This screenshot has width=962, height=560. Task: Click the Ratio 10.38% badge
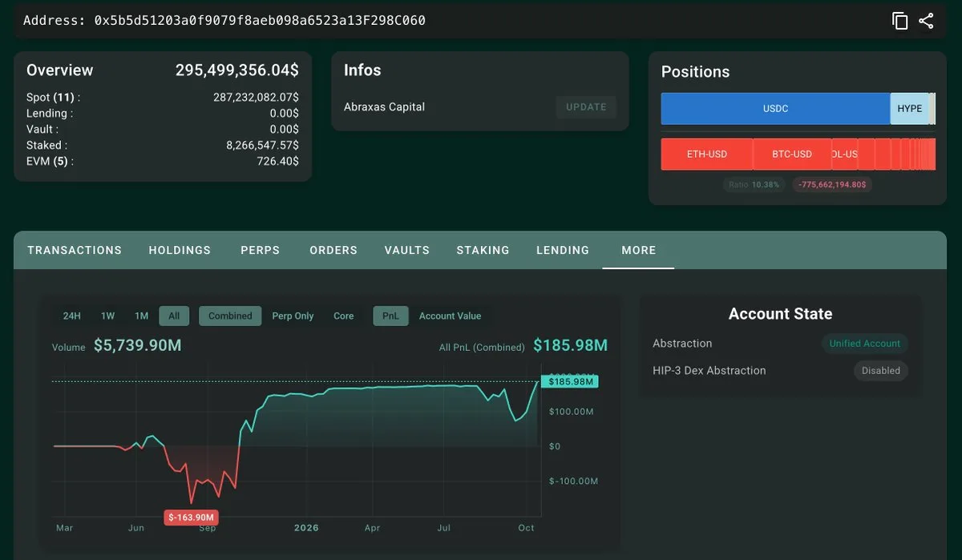pos(754,184)
